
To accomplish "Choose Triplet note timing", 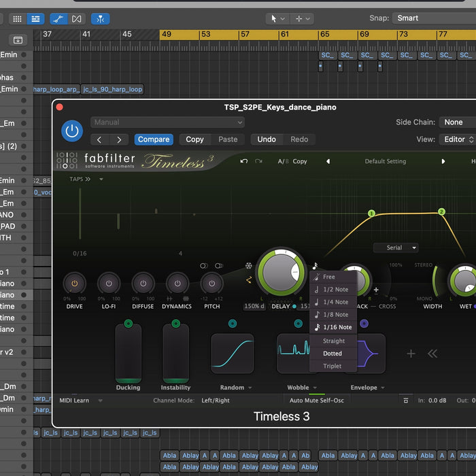I will 333,366.
